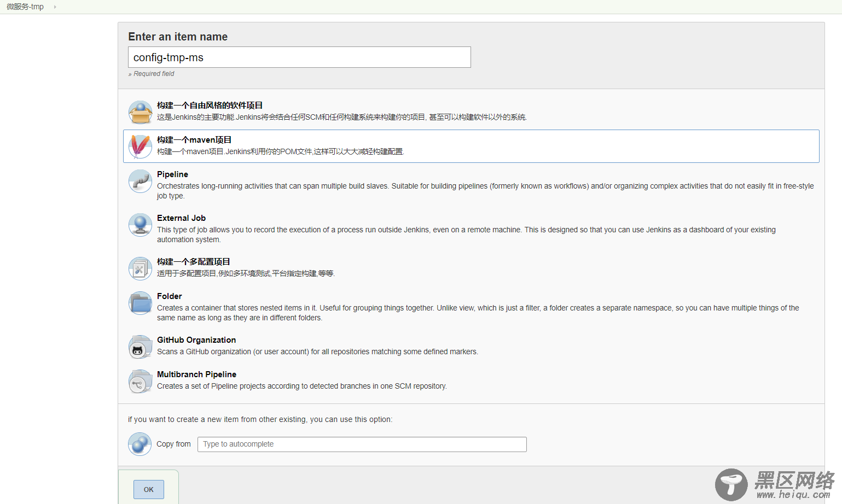Select 构建一个多配置项目 title
Image resolution: width=842 pixels, height=504 pixels.
tap(194, 262)
